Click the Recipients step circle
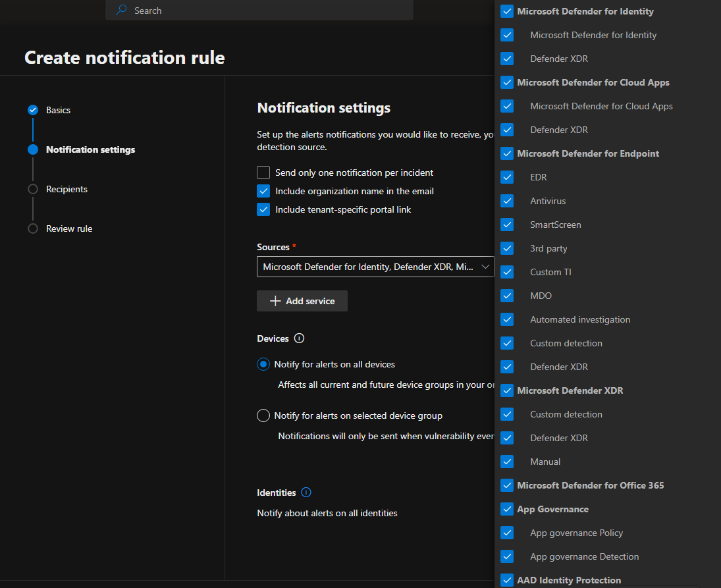Screen dimensions: 721x588 tap(33, 189)
